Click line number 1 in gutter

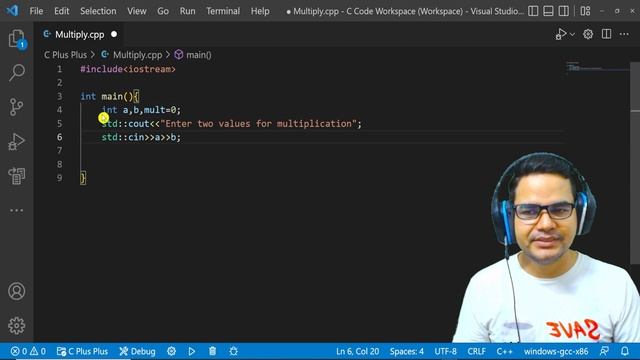60,69
